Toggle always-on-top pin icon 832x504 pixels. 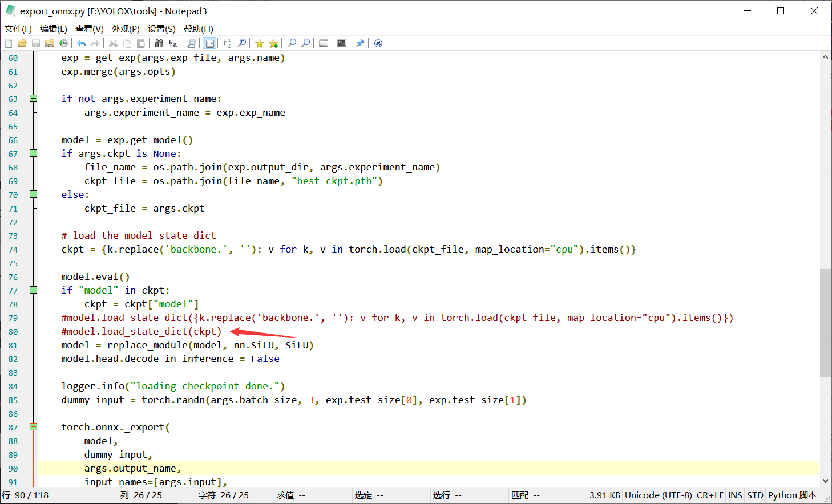click(360, 43)
